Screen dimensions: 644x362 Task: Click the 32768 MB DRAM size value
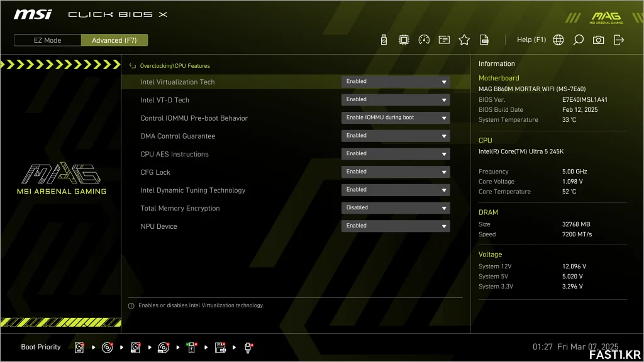click(576, 224)
